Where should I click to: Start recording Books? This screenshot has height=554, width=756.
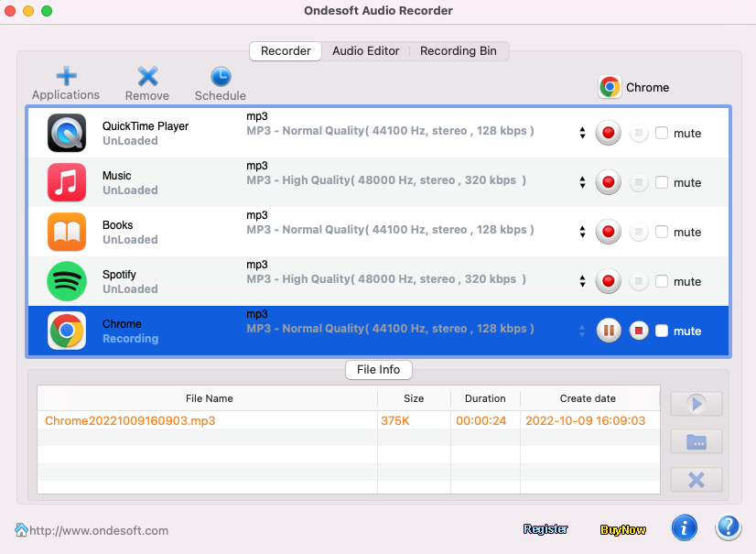click(608, 232)
